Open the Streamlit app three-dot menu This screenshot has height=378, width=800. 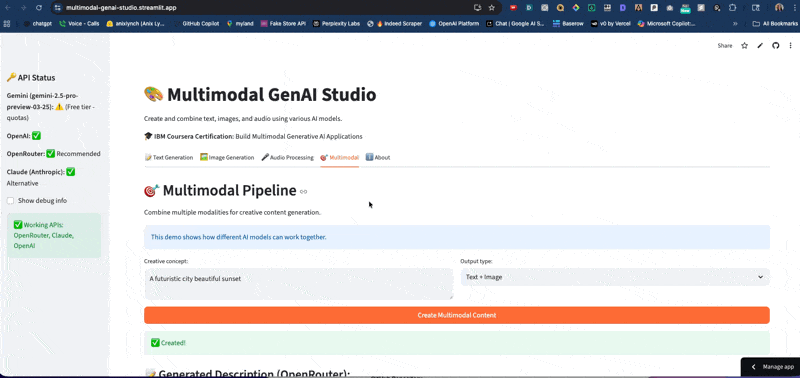(x=790, y=45)
